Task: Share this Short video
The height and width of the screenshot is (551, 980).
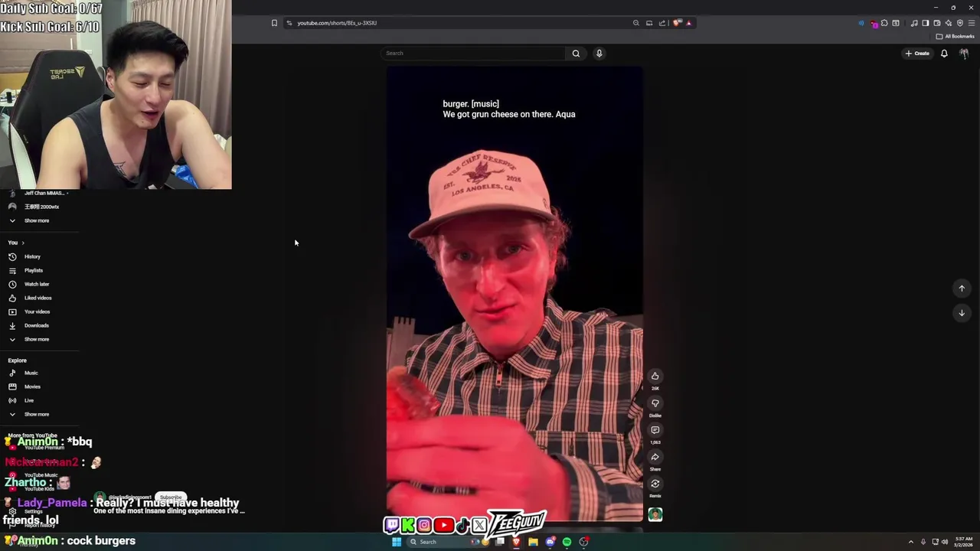Action: pos(655,457)
